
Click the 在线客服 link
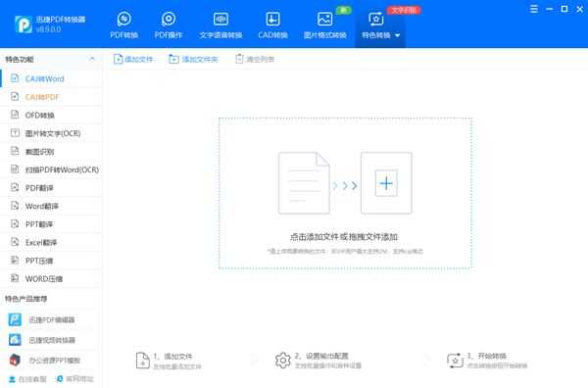tap(27, 379)
